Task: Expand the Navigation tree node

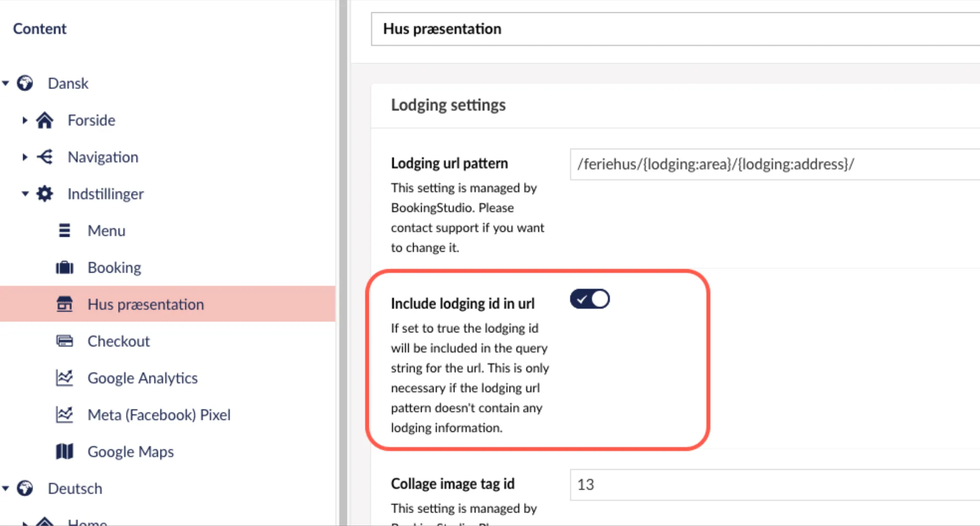Action: (25, 157)
